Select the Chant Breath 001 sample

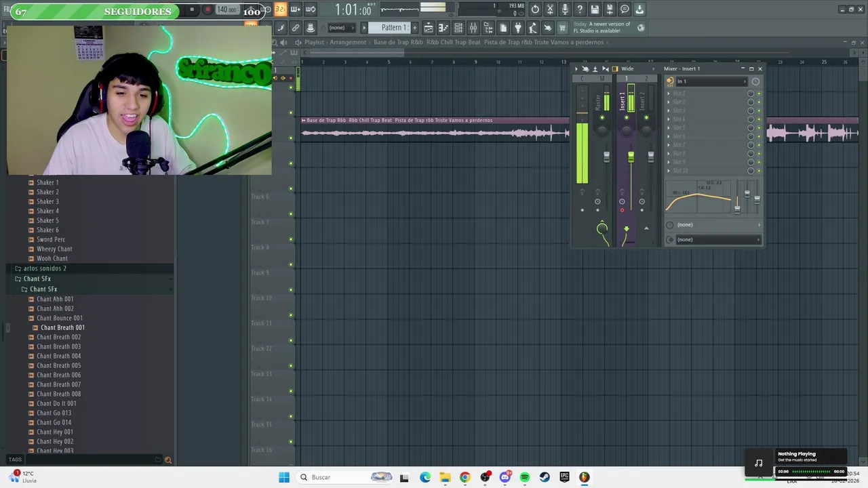[x=62, y=327]
